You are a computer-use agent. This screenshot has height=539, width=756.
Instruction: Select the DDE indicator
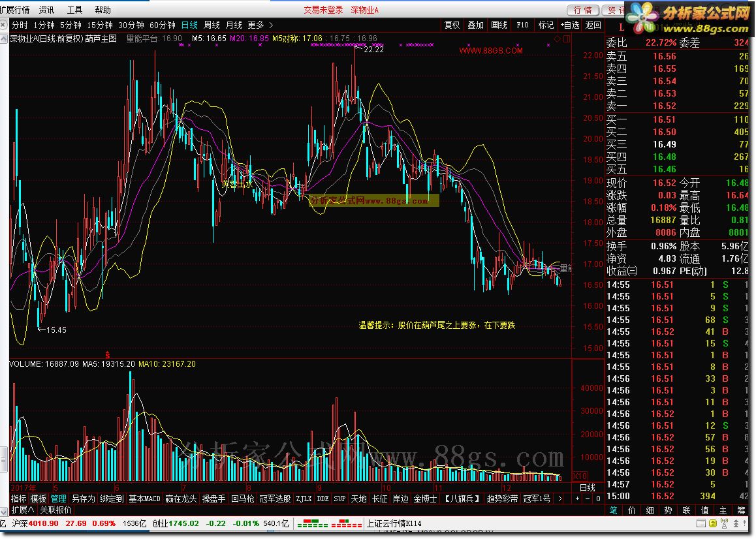point(323,499)
